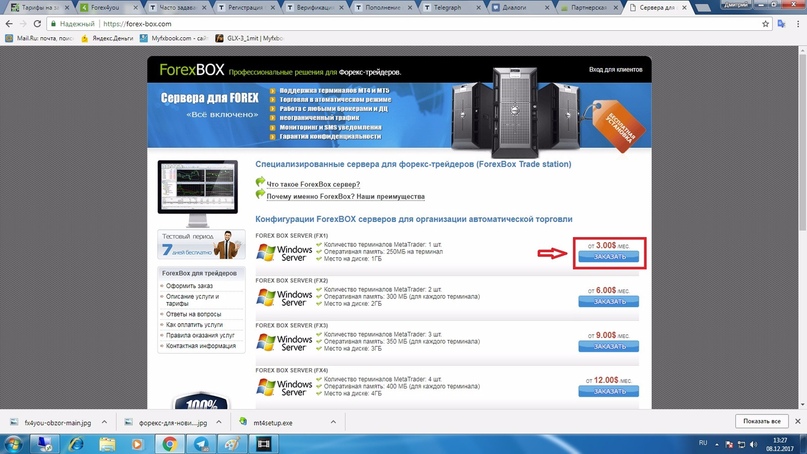807x454 pixels.
Task: Open Telegram from the taskbar
Action: (x=201, y=444)
